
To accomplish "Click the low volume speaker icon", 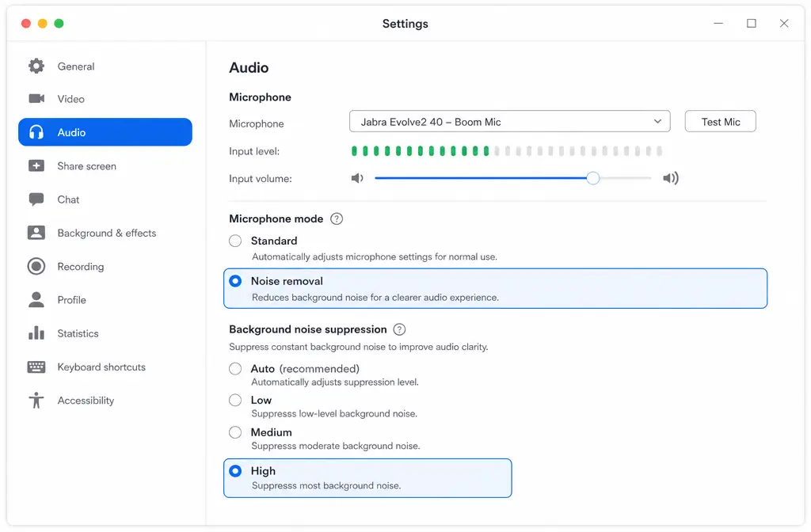I will click(357, 178).
